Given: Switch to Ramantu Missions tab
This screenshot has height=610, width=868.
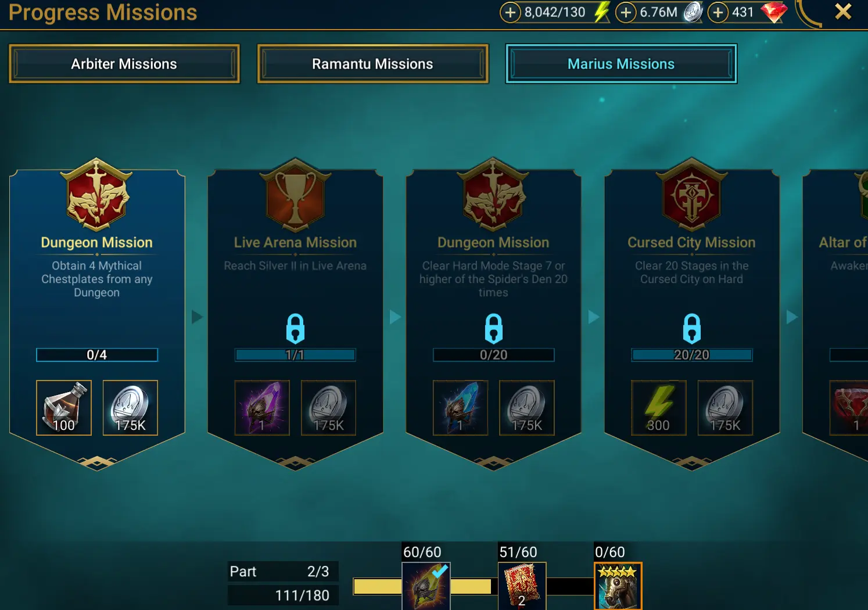Looking at the screenshot, I should pyautogui.click(x=372, y=64).
